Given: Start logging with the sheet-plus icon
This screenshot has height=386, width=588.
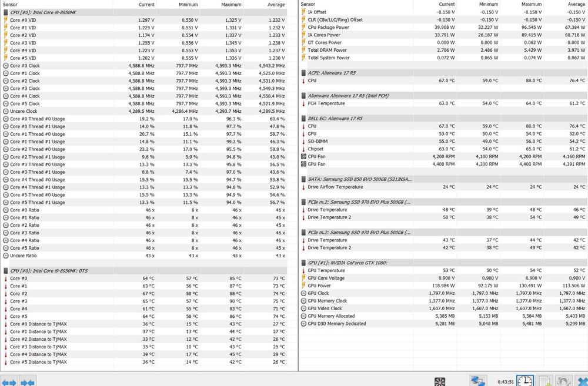Looking at the screenshot, I should click(545, 382).
